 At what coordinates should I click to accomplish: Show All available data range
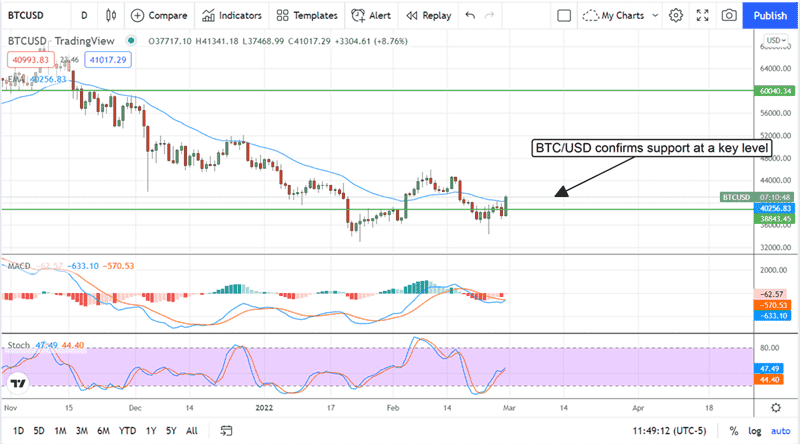pos(192,431)
